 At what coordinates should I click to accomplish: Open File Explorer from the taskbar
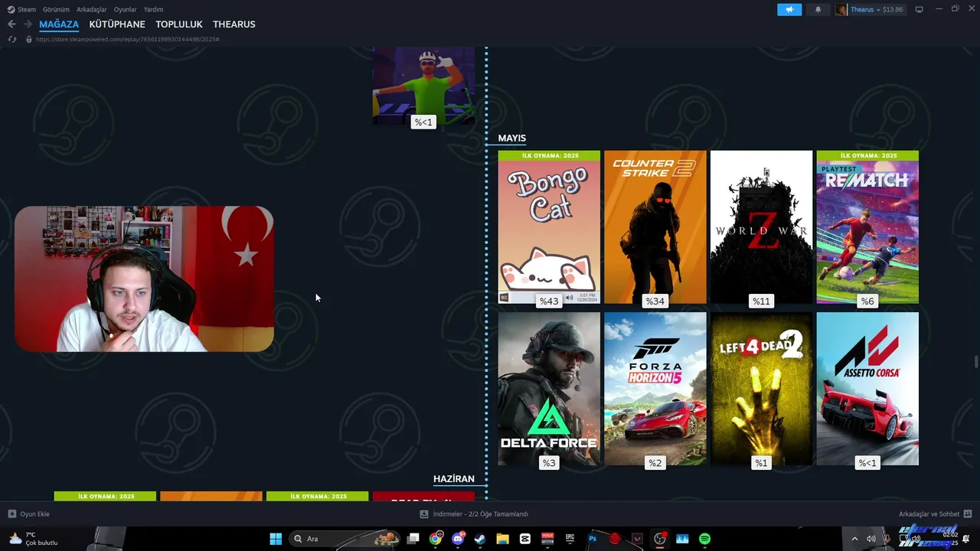[502, 539]
